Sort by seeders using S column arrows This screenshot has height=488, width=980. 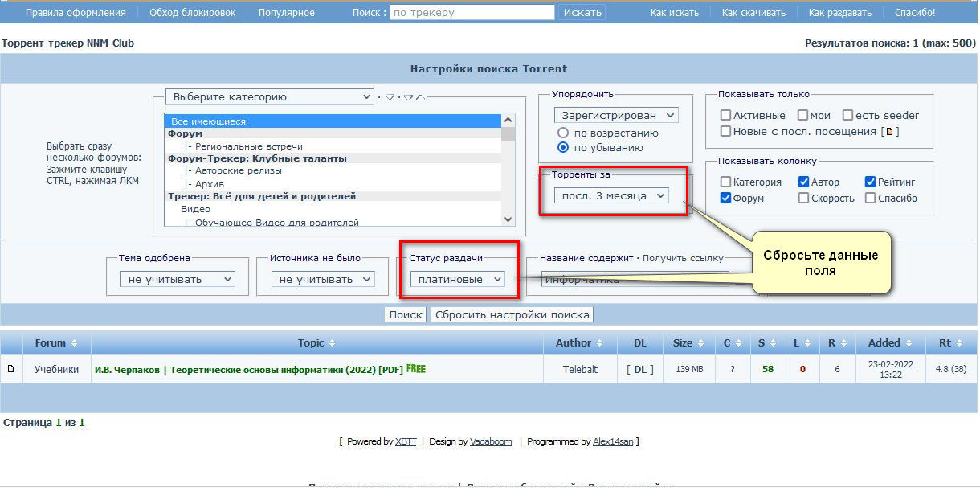[773, 343]
